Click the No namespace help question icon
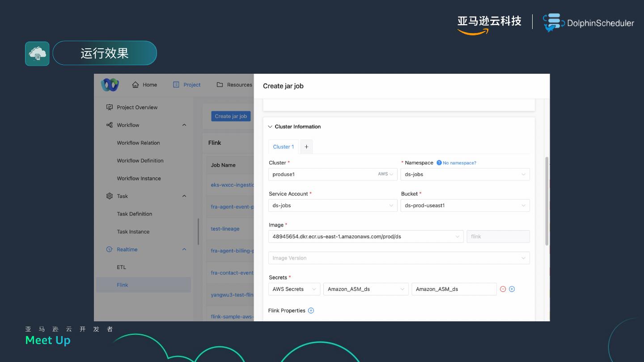This screenshot has height=362, width=644. [x=439, y=163]
